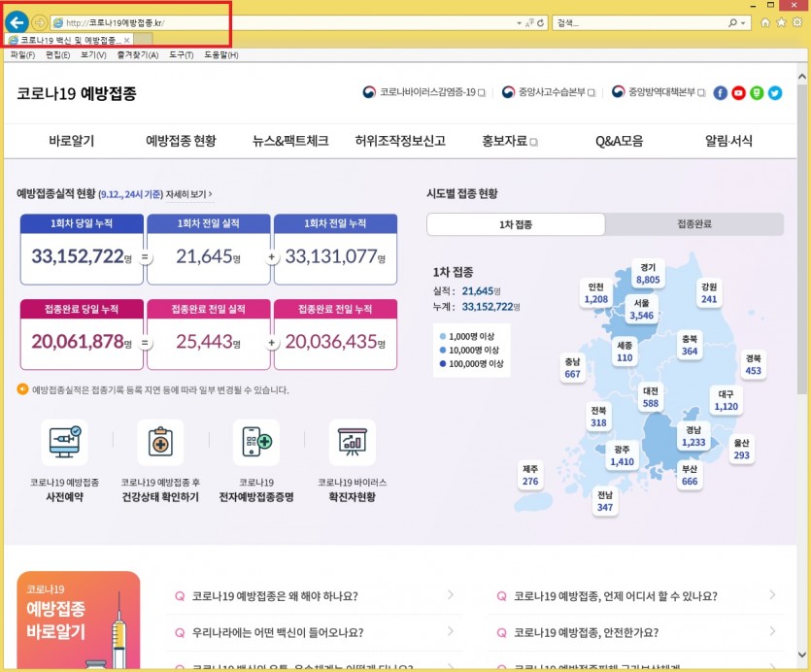Screen dimensions: 811x672
Task: Select the 서울 region on the map
Action: (641, 309)
